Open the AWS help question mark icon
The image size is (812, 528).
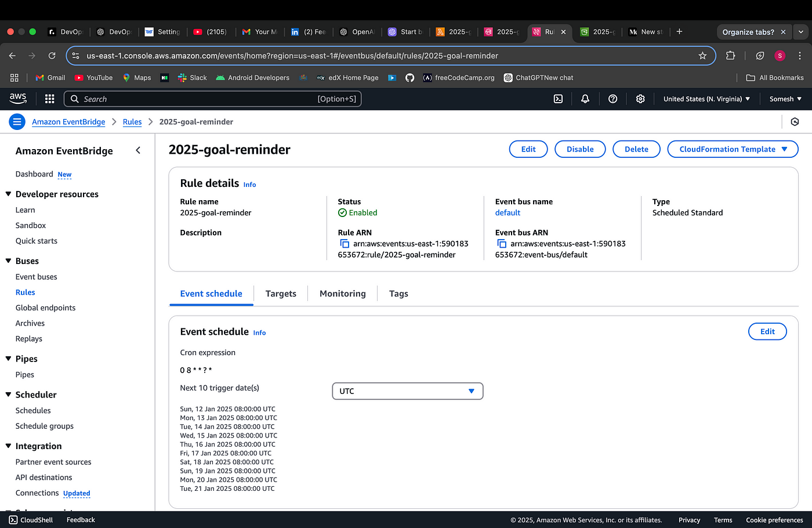click(x=612, y=99)
